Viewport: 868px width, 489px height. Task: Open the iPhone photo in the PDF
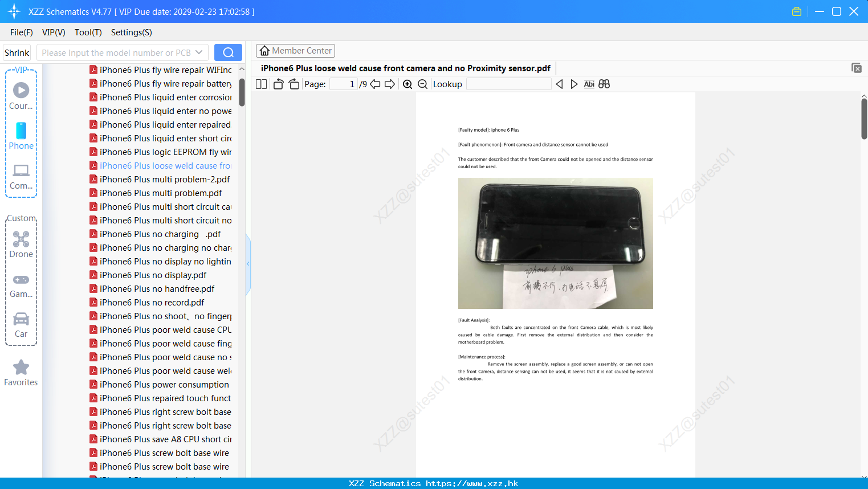(556, 243)
